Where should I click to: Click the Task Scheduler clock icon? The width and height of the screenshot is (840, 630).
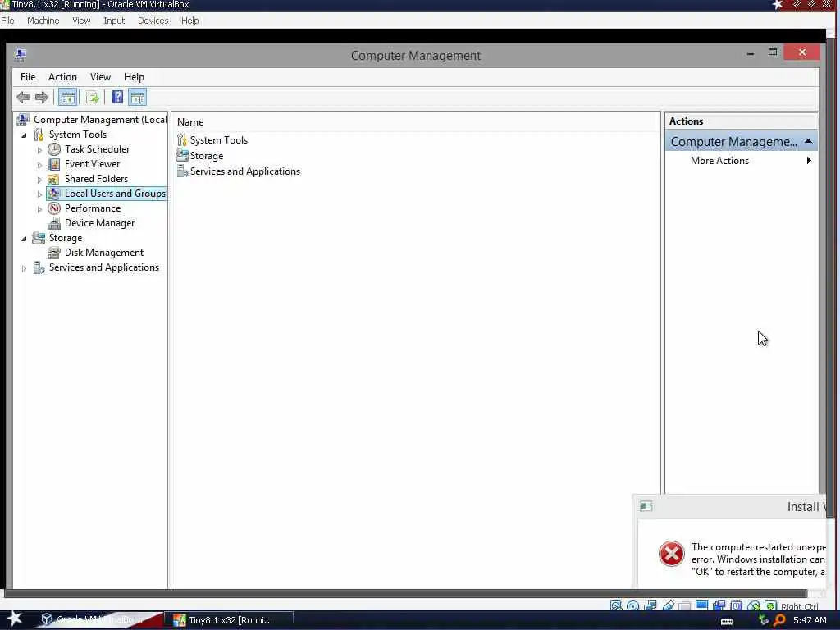coord(54,149)
